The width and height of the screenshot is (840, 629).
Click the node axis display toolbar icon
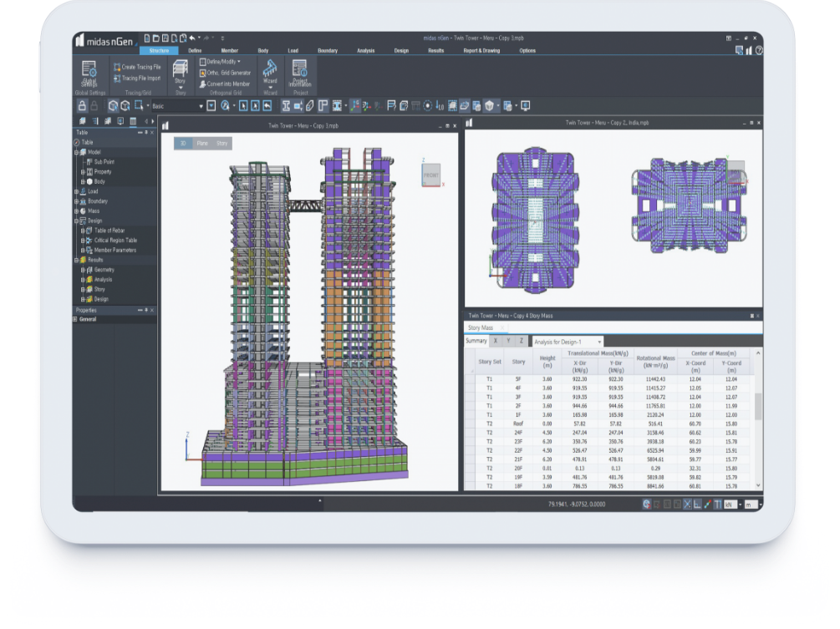354,106
